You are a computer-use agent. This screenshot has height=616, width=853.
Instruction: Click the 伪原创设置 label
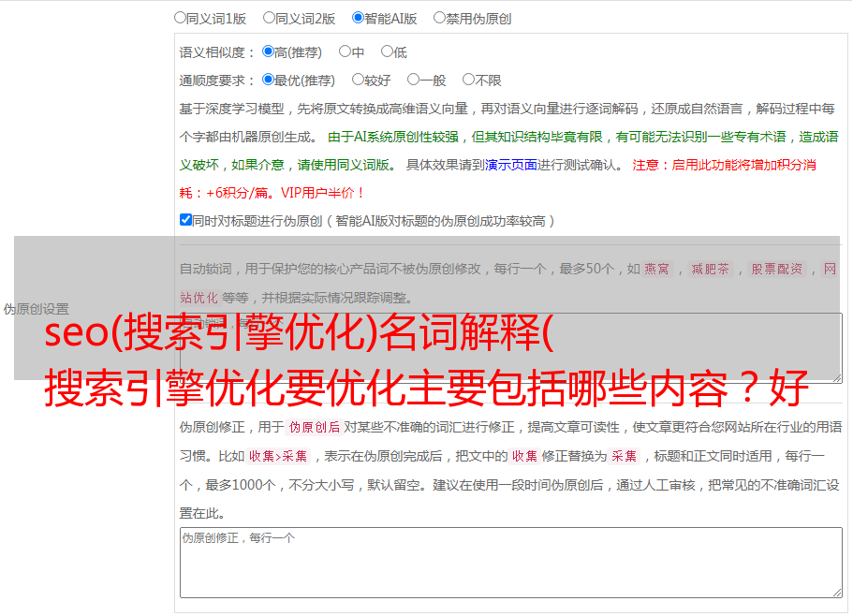pyautogui.click(x=36, y=309)
